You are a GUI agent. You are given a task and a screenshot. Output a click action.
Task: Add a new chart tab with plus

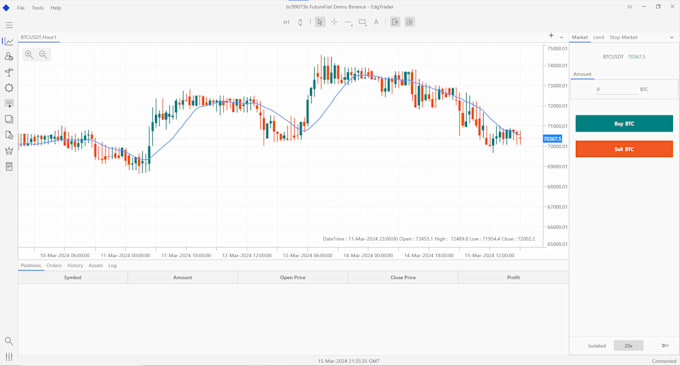pos(551,36)
